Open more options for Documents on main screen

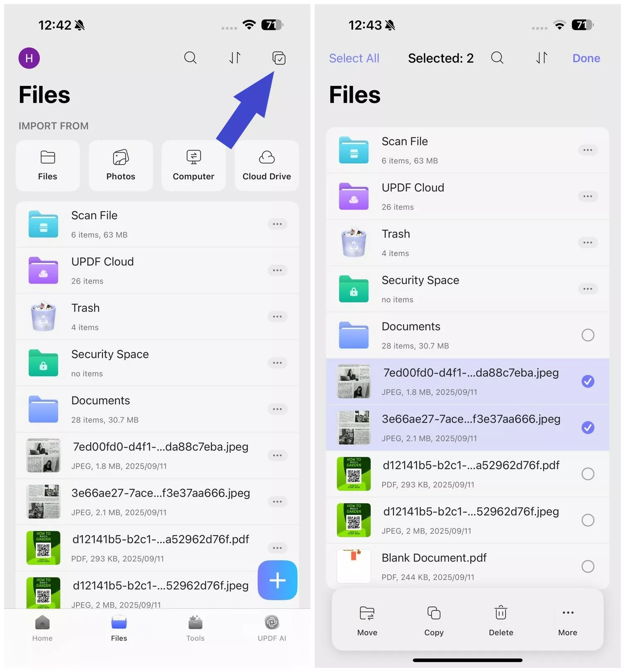click(x=277, y=409)
